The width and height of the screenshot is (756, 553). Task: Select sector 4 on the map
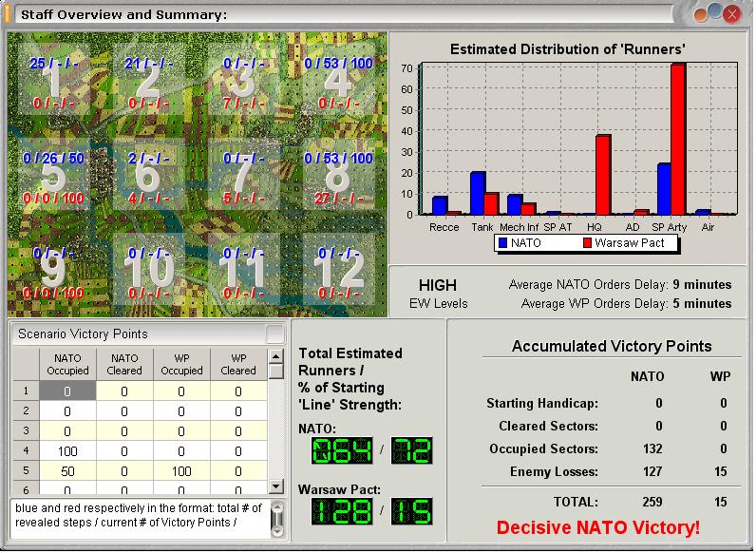[x=338, y=80]
